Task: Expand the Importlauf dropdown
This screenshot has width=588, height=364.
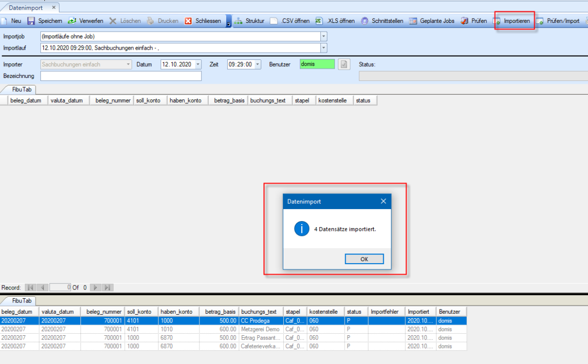Action: point(324,48)
